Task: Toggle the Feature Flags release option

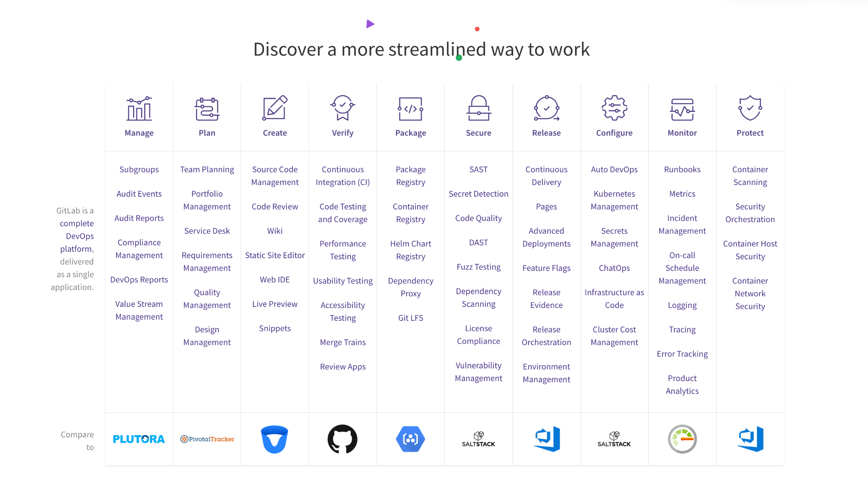Action: (546, 267)
